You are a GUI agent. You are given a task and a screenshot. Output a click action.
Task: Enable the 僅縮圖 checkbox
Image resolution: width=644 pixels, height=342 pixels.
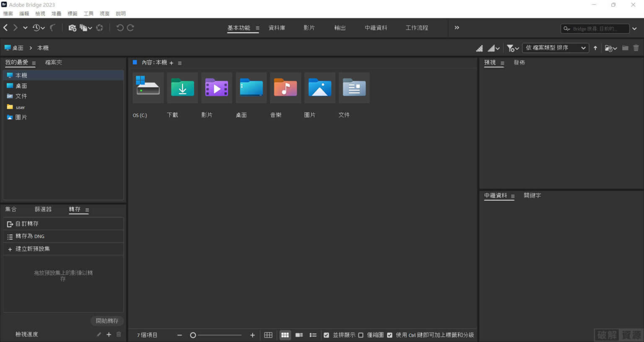tap(361, 335)
